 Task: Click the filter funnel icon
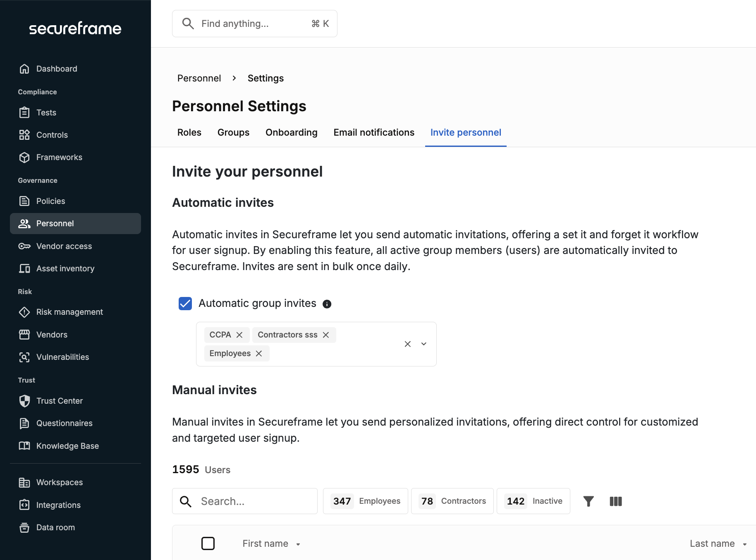(x=588, y=501)
